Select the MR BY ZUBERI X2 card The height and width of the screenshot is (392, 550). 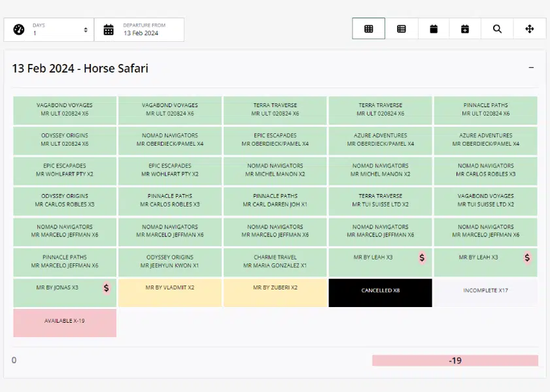275,293
